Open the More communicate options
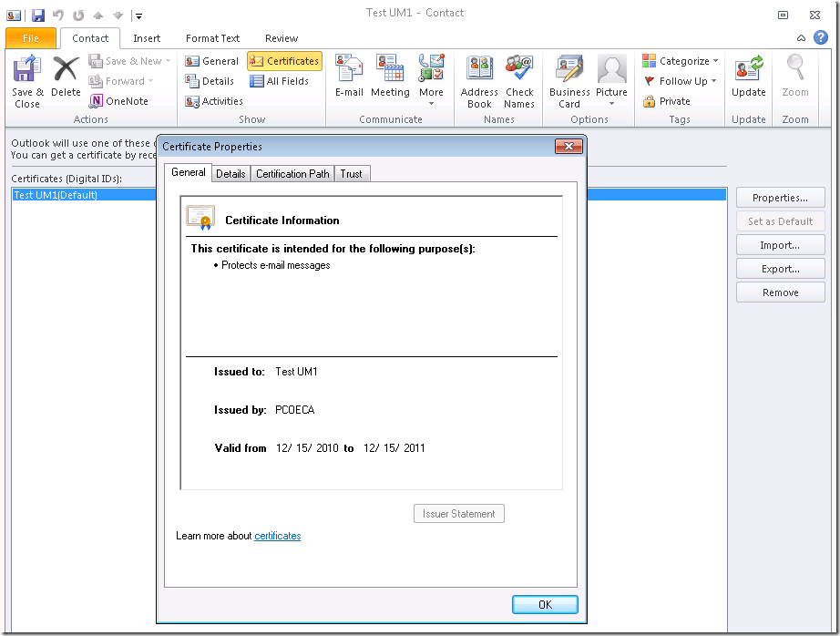This screenshot has width=840, height=636. pyautogui.click(x=431, y=79)
